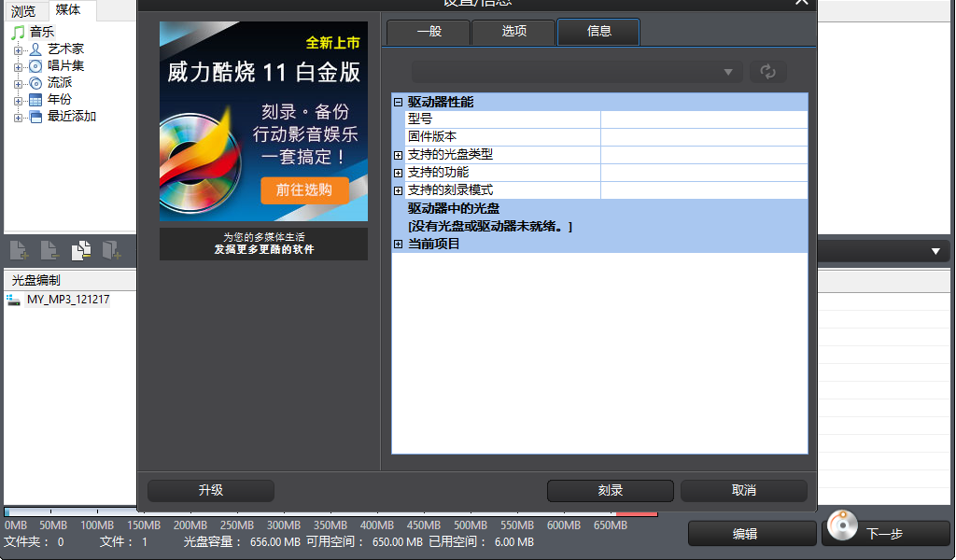Select 唱片集 in the media tree
956x560 pixels.
tap(65, 66)
